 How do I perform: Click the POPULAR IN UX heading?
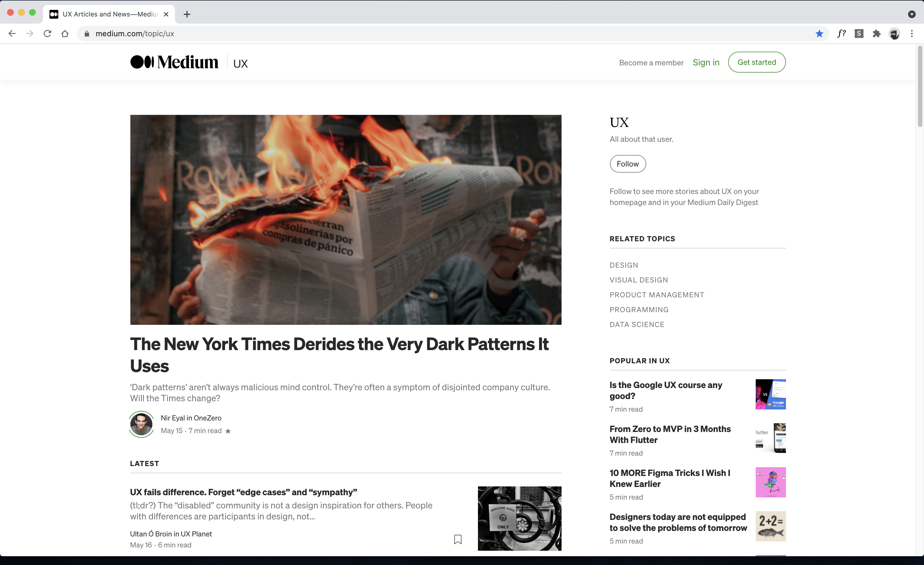640,361
